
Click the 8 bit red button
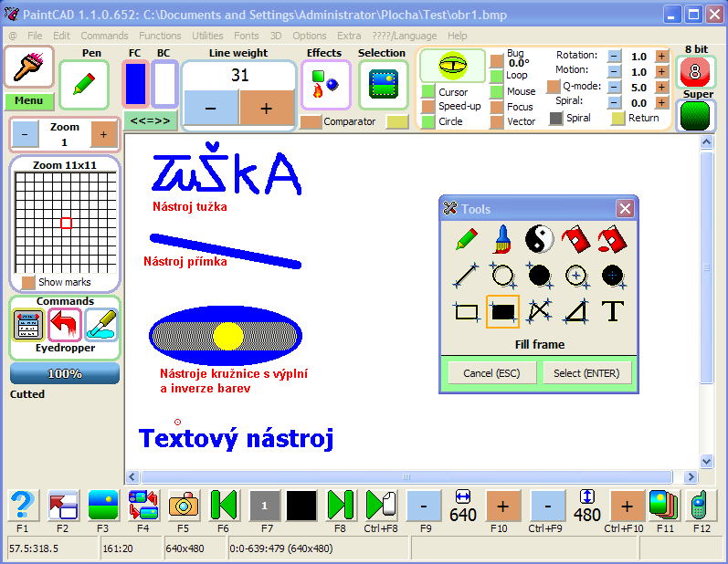point(695,72)
